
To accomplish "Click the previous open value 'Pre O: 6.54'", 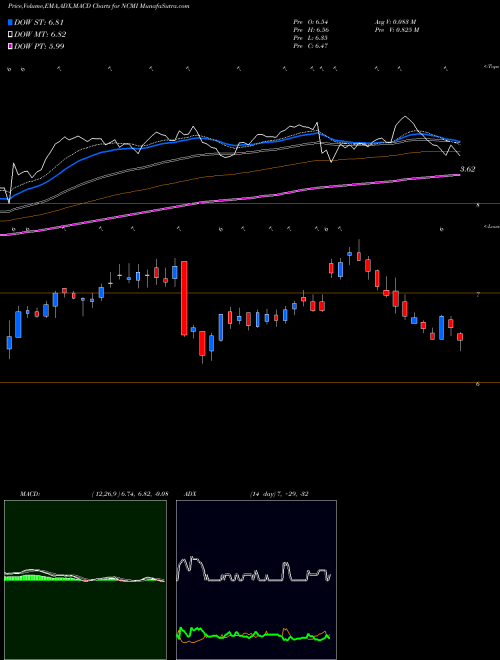I will (311, 22).
